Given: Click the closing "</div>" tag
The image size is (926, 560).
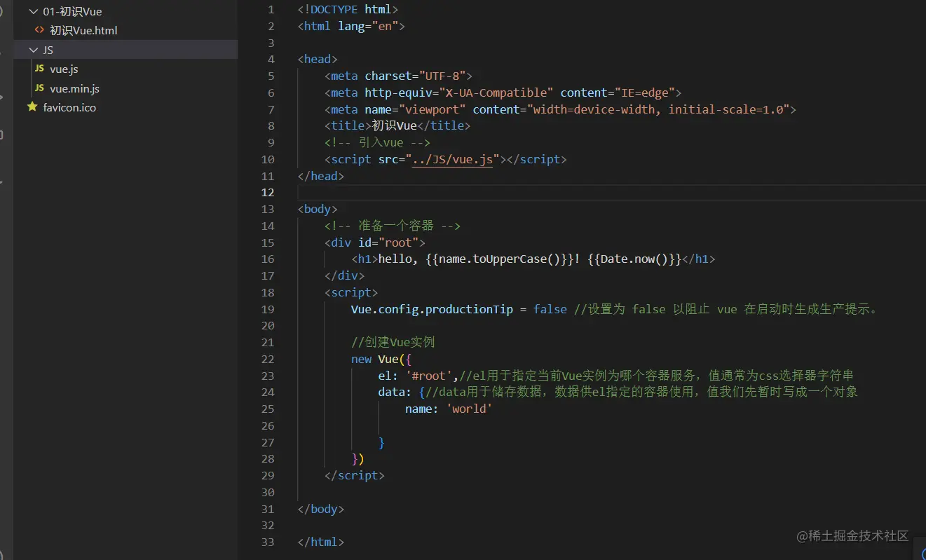Looking at the screenshot, I should pyautogui.click(x=344, y=276).
